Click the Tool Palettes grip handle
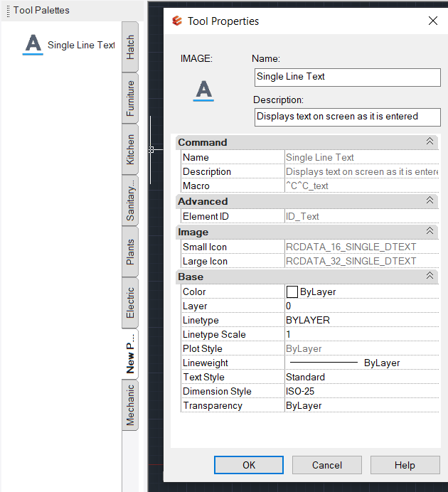 [8, 11]
